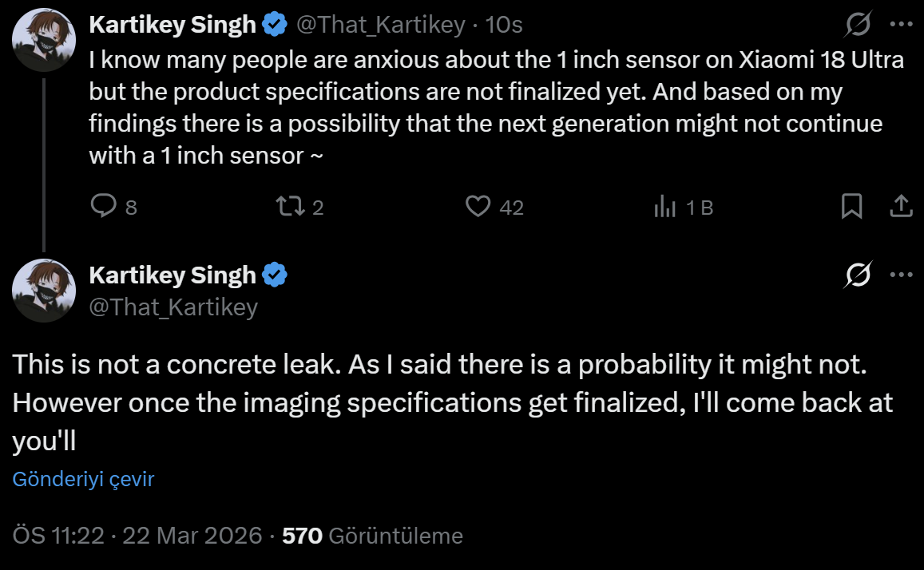Like the tweet with 42 likes
The image size is (924, 570).
pyautogui.click(x=478, y=207)
